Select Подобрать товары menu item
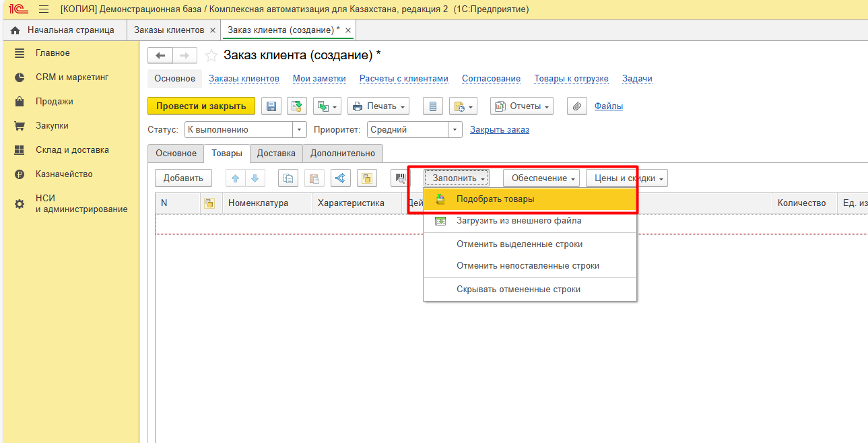Screen dimensions: 868x443 495,199
